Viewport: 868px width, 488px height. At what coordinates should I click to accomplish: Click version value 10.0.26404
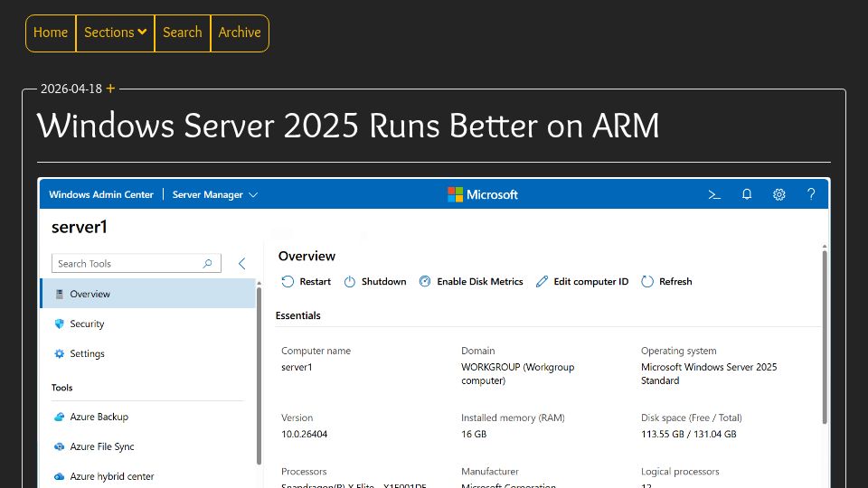(x=304, y=435)
